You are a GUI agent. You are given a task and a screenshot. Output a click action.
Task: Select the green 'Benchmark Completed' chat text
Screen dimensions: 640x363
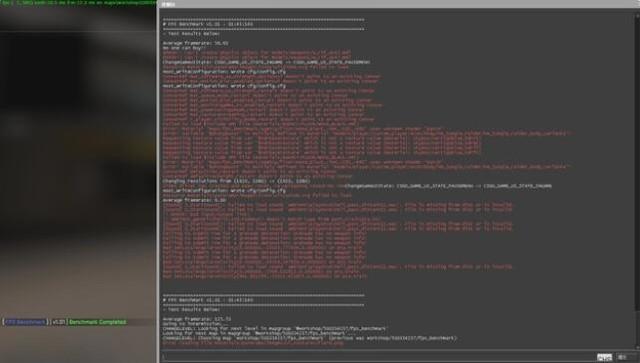(98, 322)
